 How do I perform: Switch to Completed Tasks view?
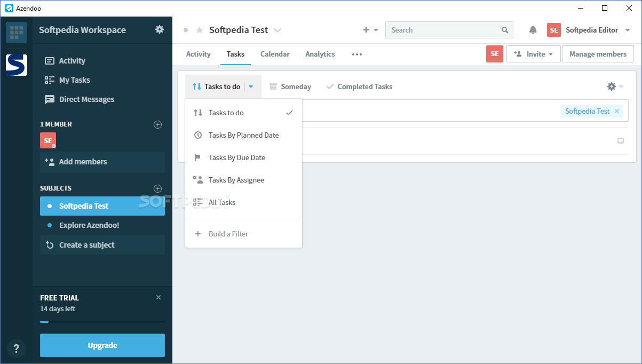[359, 86]
